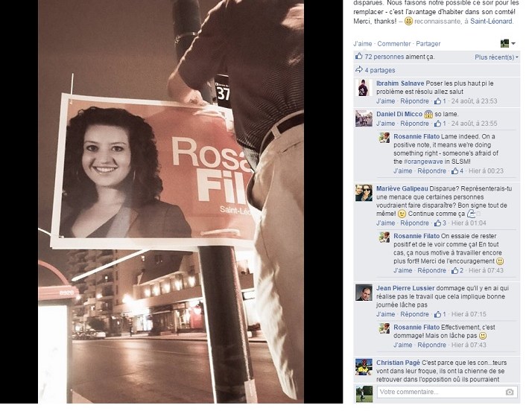
Task: Click Commenter under the post
Action: [394, 44]
